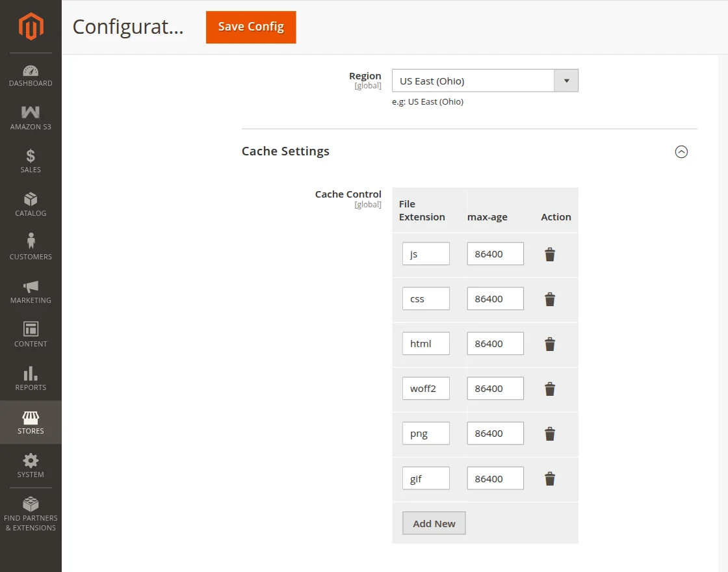
Task: Focus the max-age field for css
Action: click(x=495, y=299)
